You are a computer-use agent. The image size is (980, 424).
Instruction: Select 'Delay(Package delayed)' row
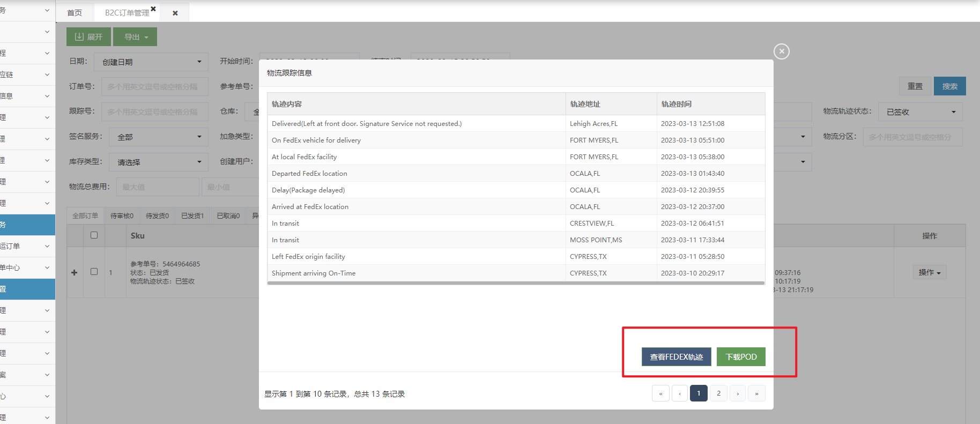[516, 190]
